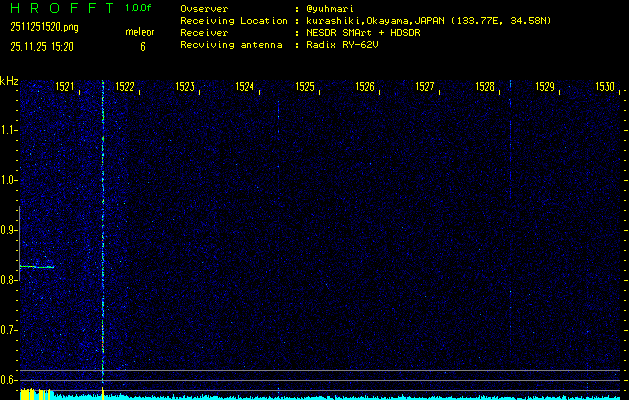Image resolution: width=629 pixels, height=400 pixels.
Task: Click the green horizontal signal near 0.8 kHz
Action: pyautogui.click(x=36, y=267)
